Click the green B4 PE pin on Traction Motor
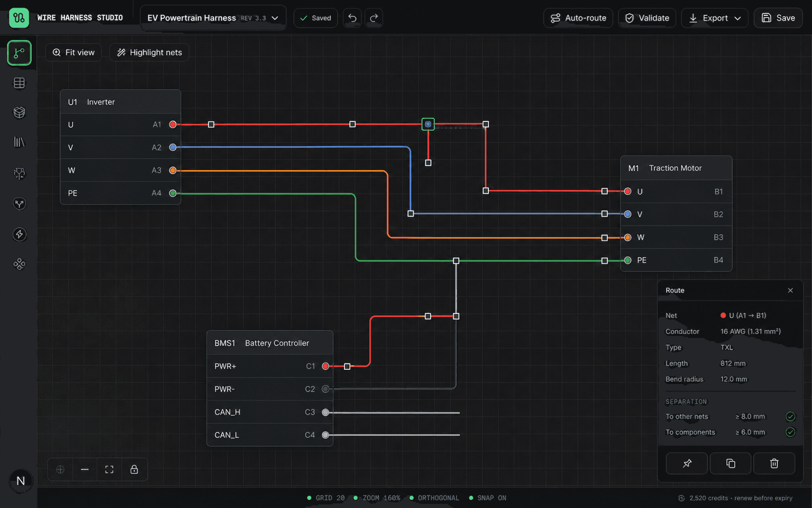 [628, 261]
